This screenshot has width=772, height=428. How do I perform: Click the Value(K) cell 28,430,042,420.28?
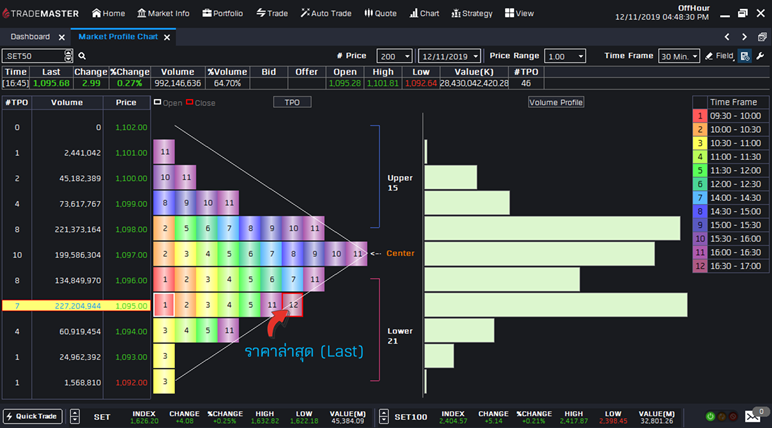click(474, 83)
